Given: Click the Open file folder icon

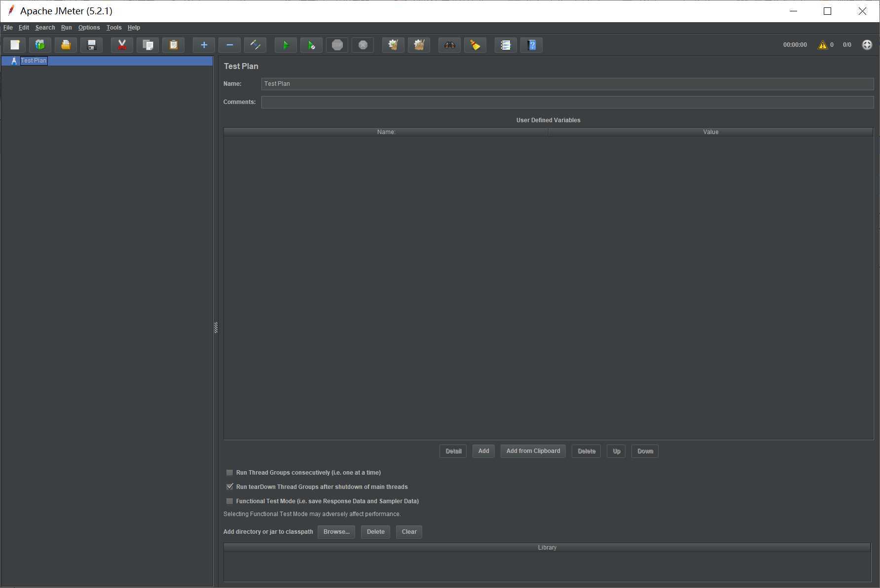Looking at the screenshot, I should (66, 45).
